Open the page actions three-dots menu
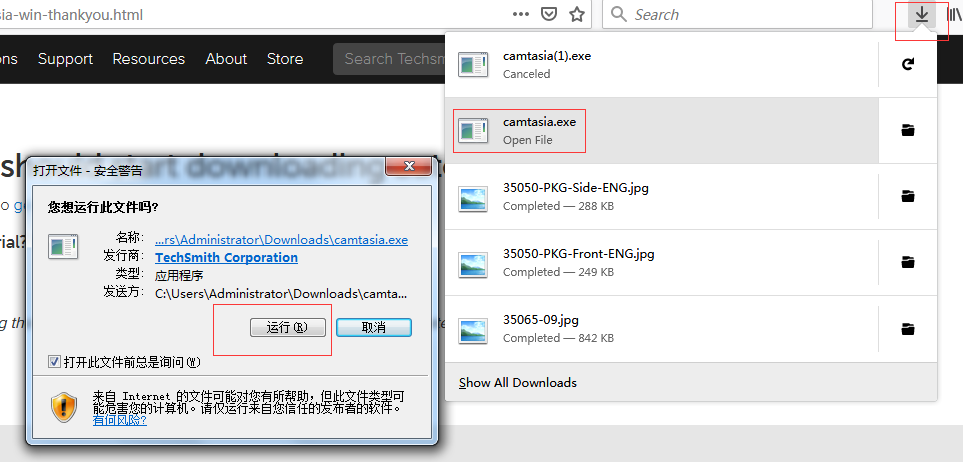The width and height of the screenshot is (963, 462). point(521,14)
